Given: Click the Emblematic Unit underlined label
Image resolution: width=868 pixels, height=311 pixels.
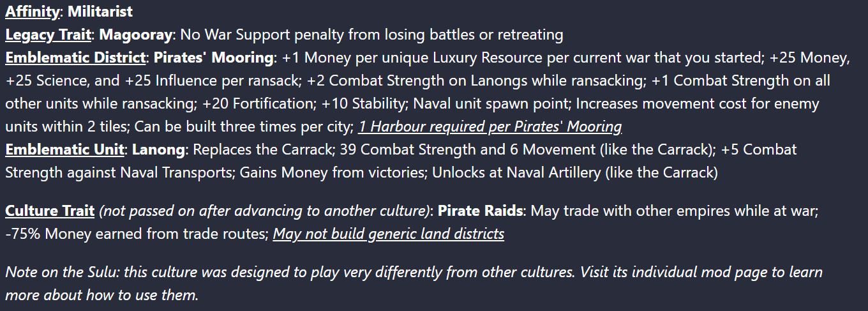Looking at the screenshot, I should click(64, 149).
